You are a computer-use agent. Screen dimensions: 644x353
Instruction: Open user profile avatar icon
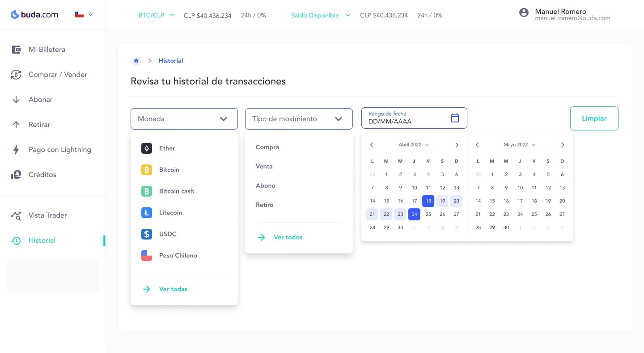pos(524,13)
